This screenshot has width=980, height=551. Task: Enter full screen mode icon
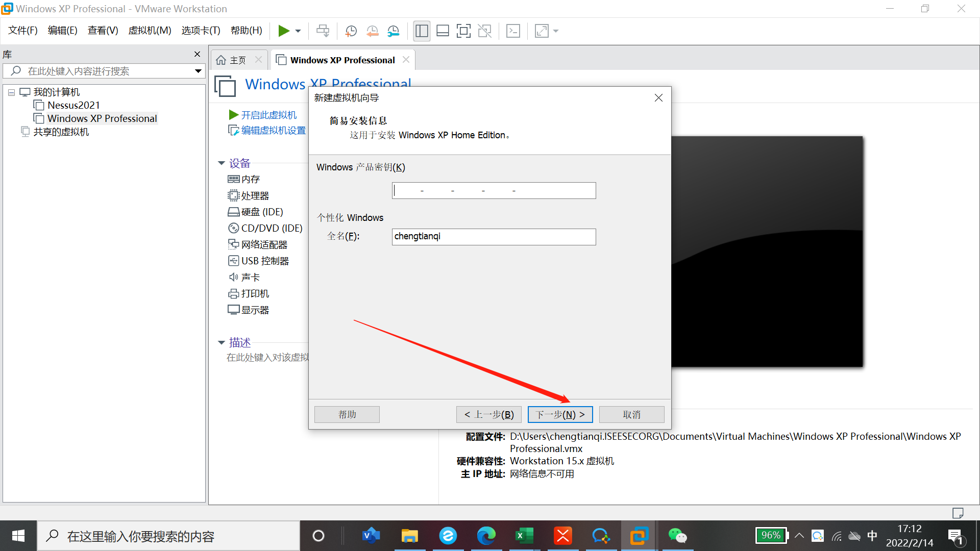click(463, 31)
